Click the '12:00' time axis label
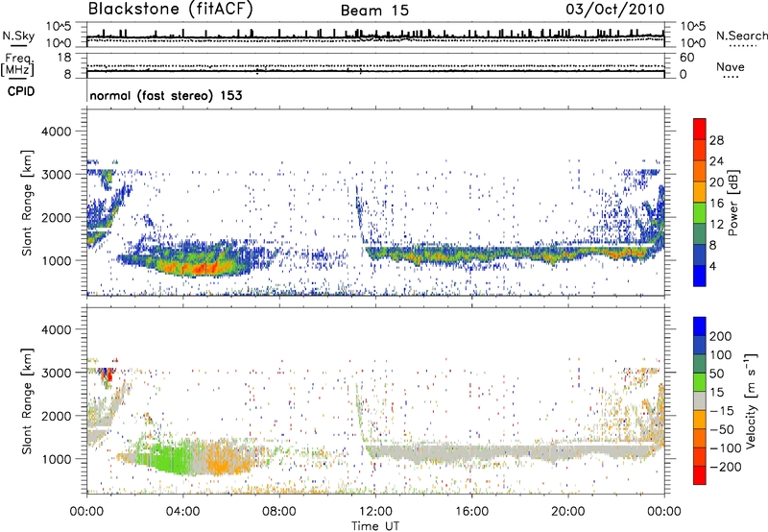 pyautogui.click(x=375, y=512)
